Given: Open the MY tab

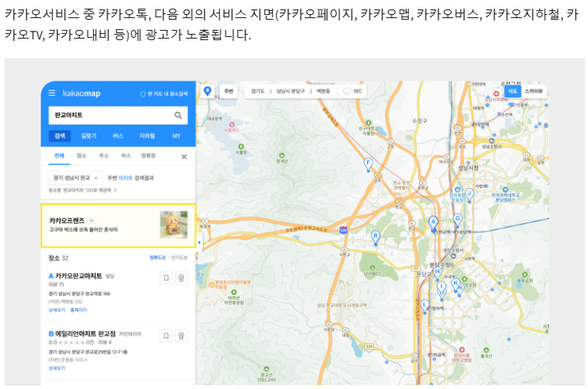Looking at the screenshot, I should point(177,135).
